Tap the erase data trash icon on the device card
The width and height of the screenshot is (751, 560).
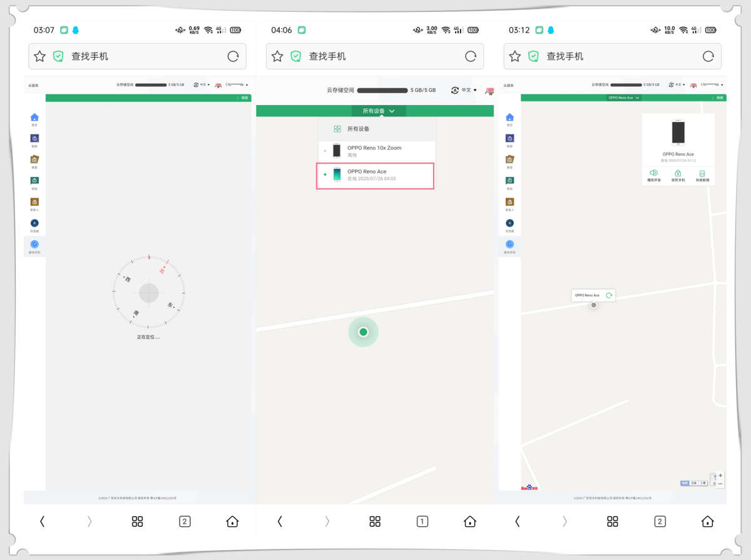(x=702, y=173)
